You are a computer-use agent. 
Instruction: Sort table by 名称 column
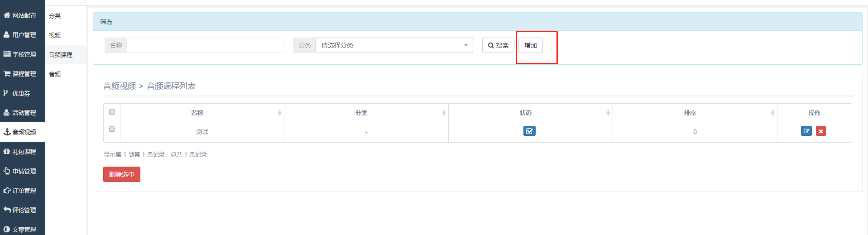pyautogui.click(x=202, y=113)
